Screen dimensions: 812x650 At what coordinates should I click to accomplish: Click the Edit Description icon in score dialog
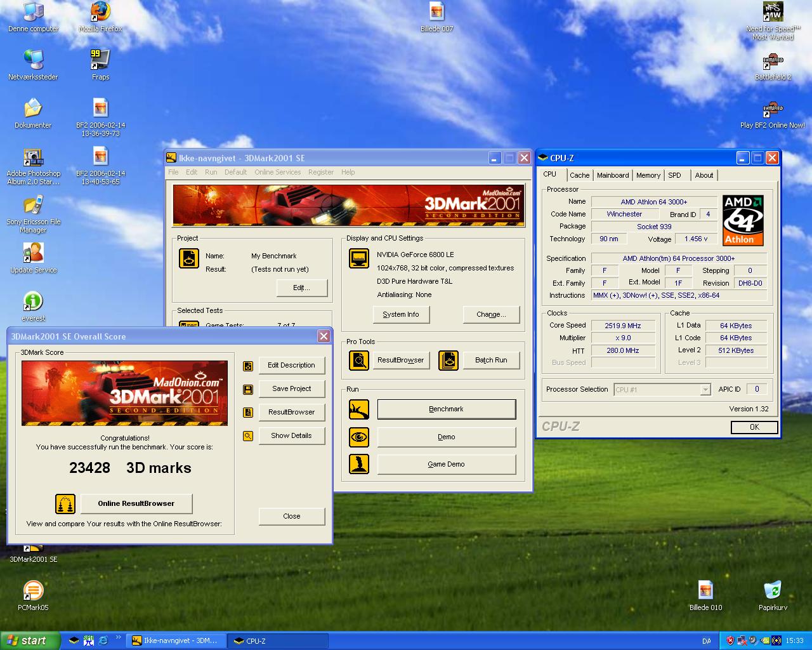248,366
